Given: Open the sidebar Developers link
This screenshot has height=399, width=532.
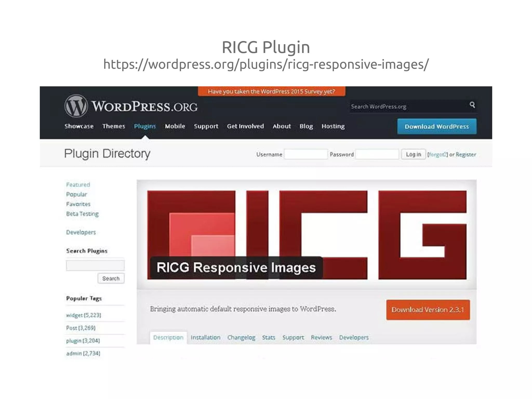Looking at the screenshot, I should (x=81, y=232).
